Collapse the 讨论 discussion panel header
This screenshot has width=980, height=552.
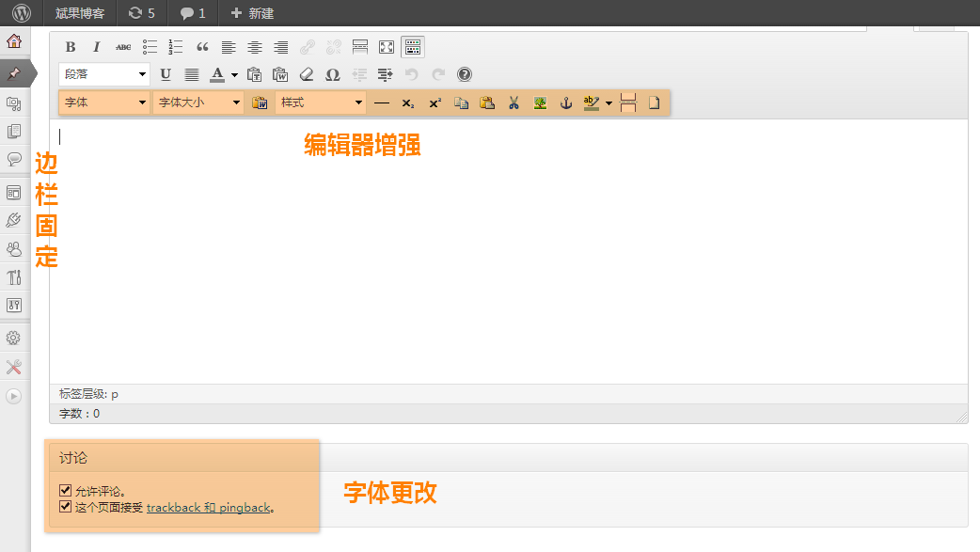click(509, 458)
